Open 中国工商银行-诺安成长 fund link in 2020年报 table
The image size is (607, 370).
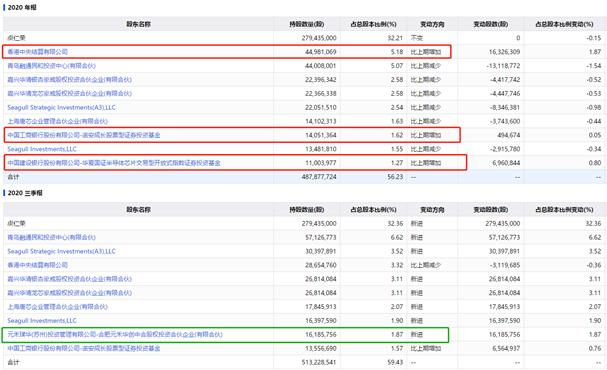tap(84, 135)
